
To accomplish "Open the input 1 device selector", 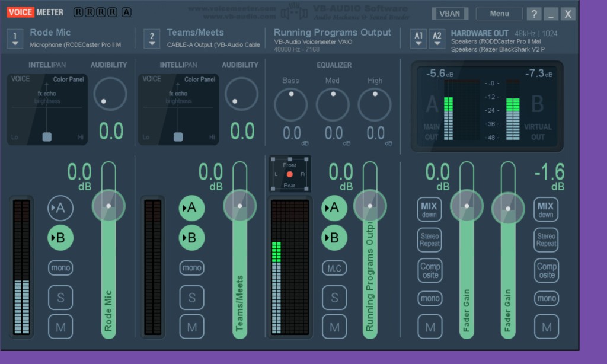I will click(x=15, y=39).
